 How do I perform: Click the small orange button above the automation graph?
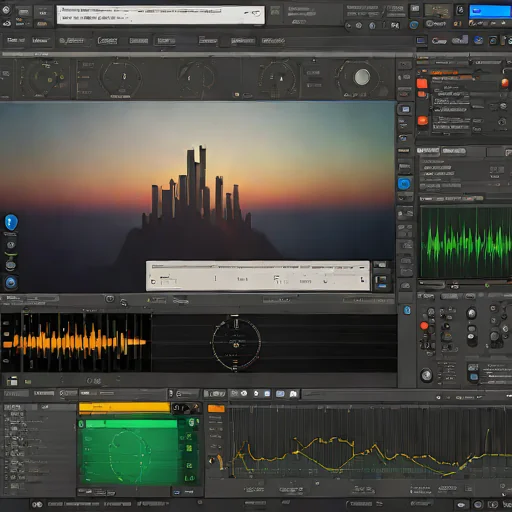(x=216, y=408)
